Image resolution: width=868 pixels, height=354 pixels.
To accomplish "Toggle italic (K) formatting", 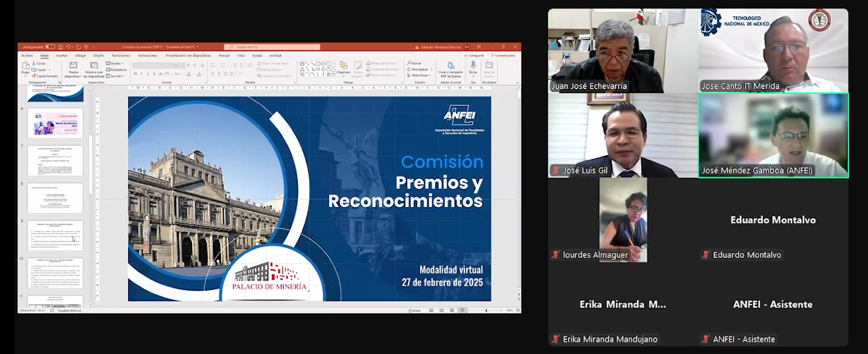I will click(x=141, y=74).
